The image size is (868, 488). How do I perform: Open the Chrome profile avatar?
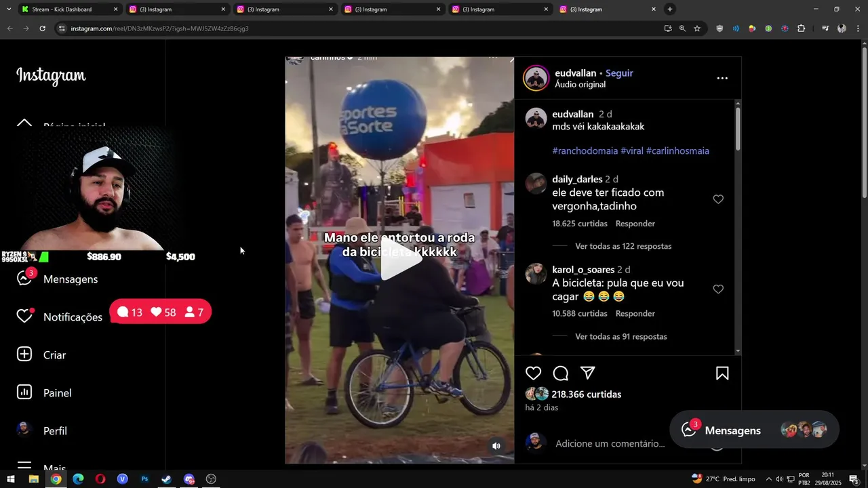coord(842,28)
